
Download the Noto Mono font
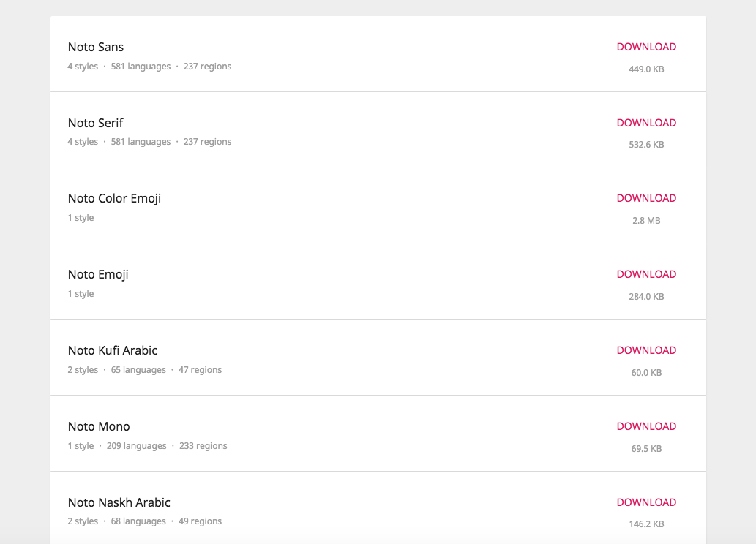[646, 426]
